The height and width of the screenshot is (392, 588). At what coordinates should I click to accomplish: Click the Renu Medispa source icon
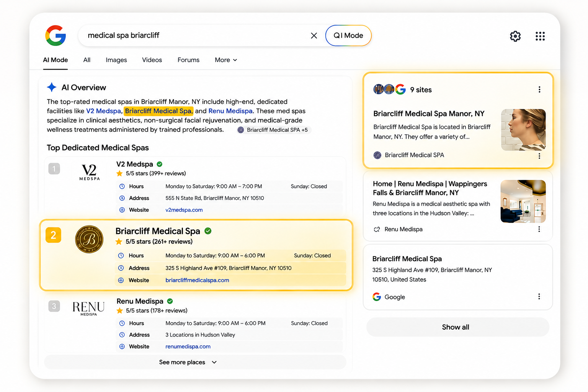377,229
